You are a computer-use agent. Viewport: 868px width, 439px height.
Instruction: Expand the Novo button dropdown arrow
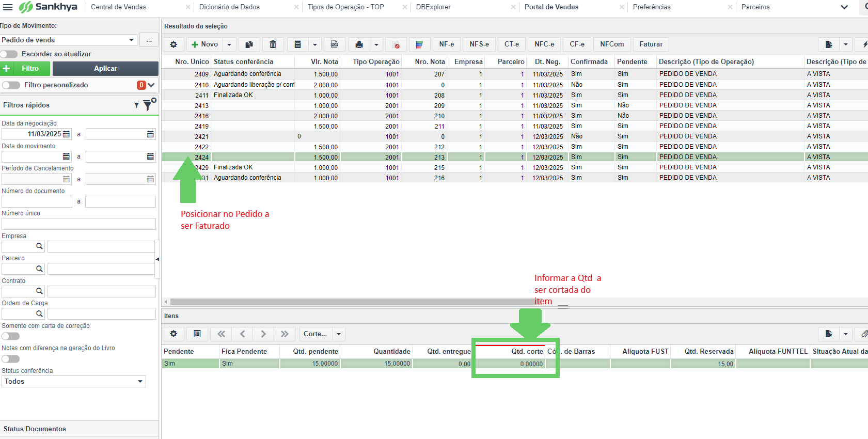[x=229, y=44]
